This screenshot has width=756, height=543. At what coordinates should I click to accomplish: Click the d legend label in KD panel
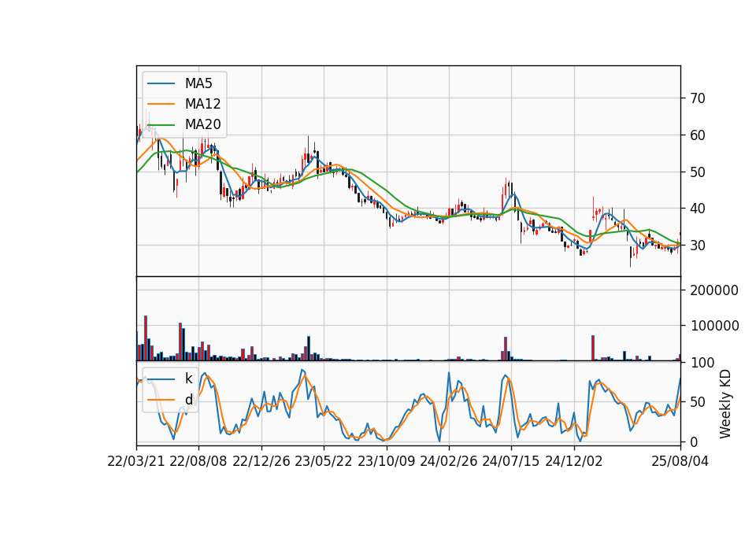tap(188, 400)
